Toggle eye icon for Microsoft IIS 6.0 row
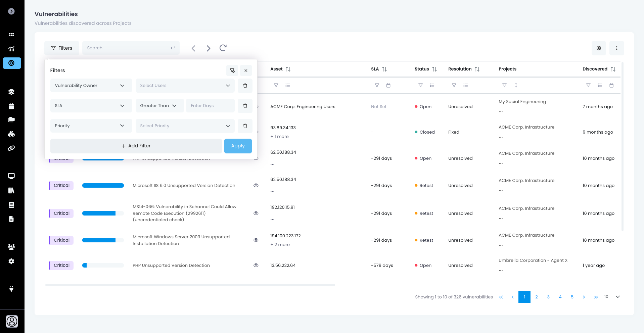Image resolution: width=644 pixels, height=333 pixels. tap(256, 185)
